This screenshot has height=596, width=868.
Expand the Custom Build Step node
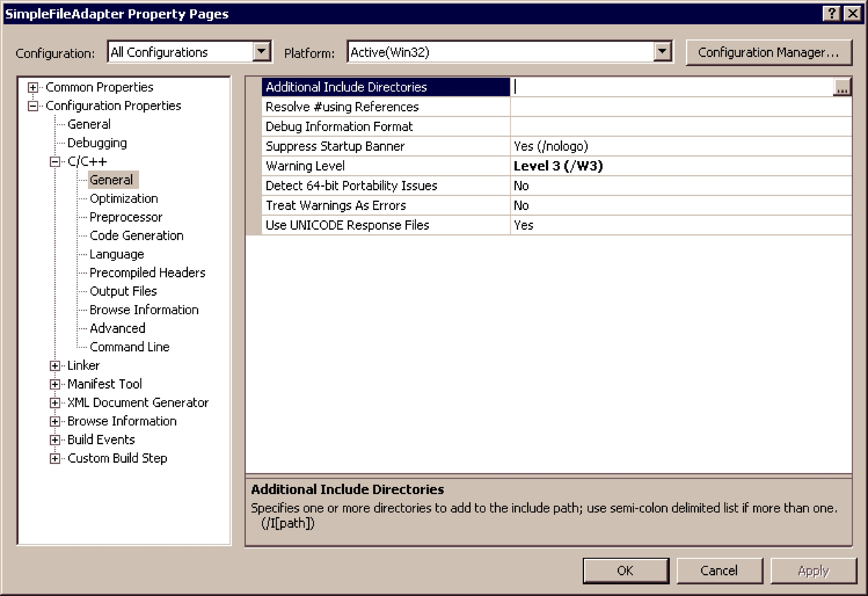pyautogui.click(x=55, y=458)
